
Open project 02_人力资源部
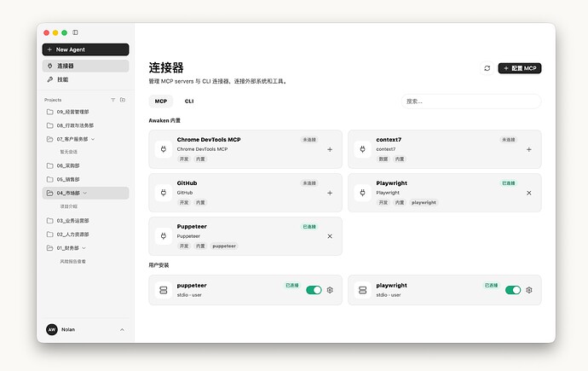85,234
